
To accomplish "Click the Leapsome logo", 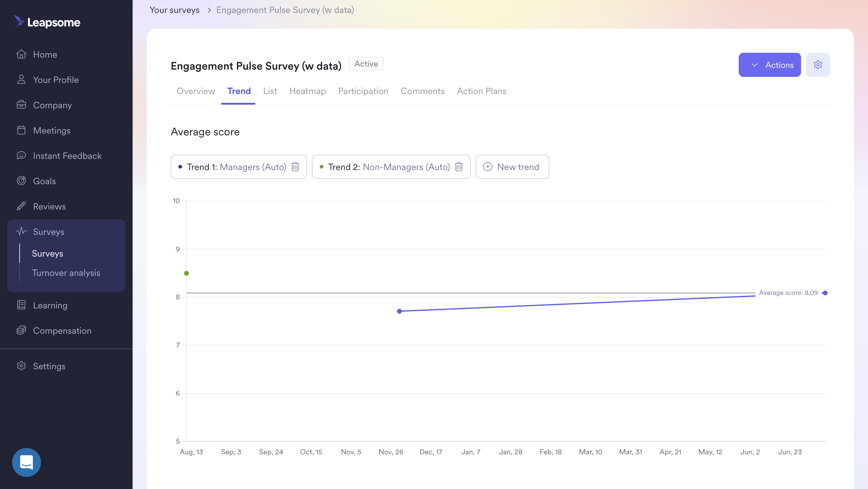I will pos(47,22).
